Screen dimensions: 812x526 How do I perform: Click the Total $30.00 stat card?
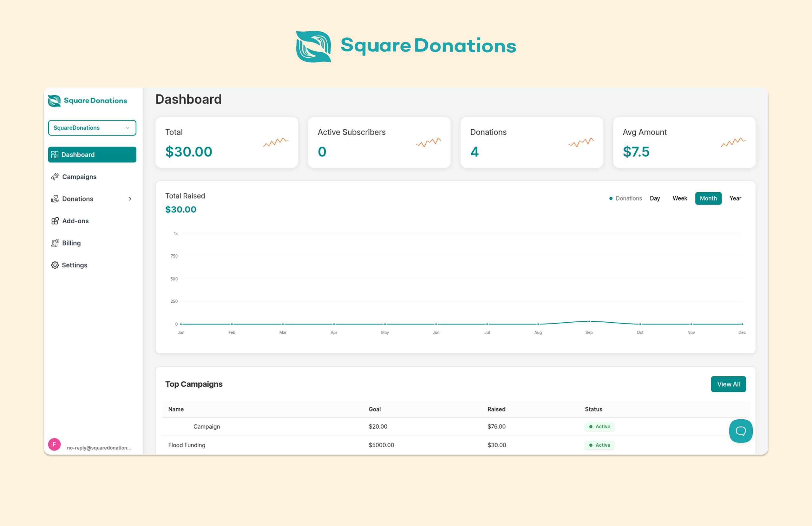226,142
